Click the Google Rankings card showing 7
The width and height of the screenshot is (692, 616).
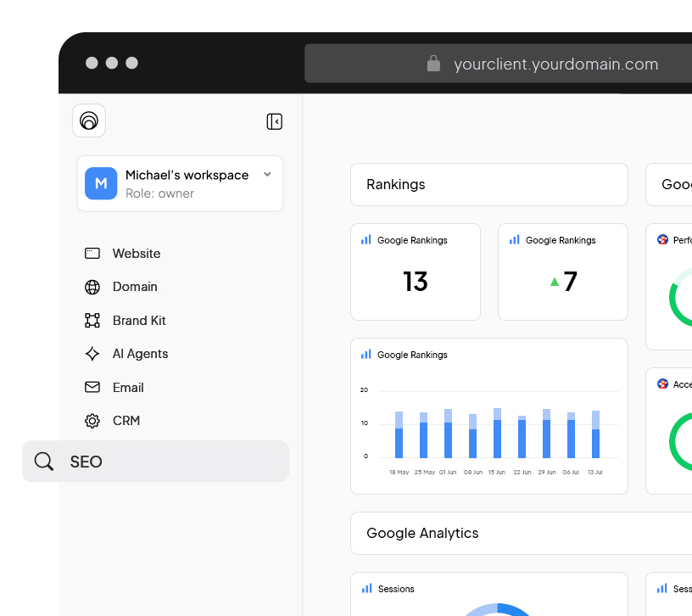[x=562, y=272]
